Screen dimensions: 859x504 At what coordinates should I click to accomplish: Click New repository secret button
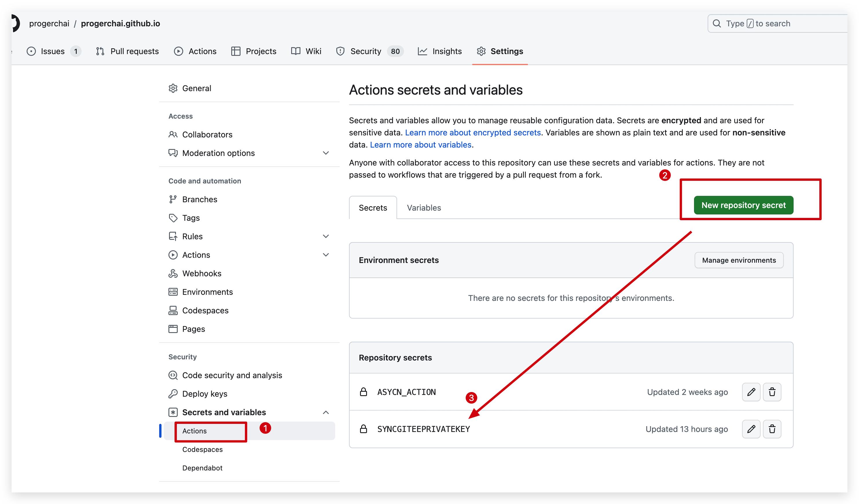pyautogui.click(x=744, y=205)
